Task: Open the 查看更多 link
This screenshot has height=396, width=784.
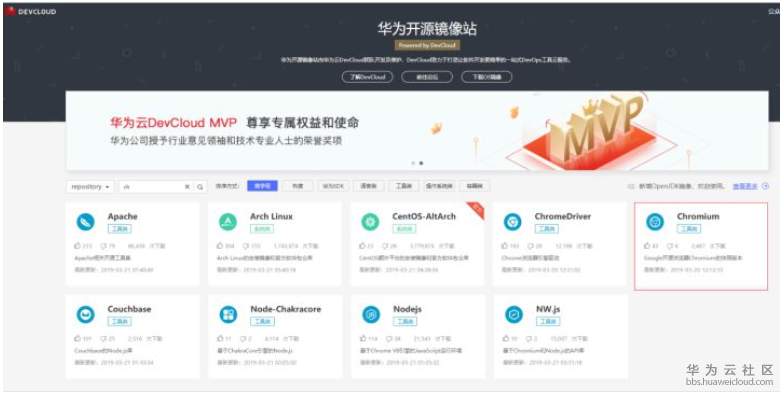Action: (745, 186)
